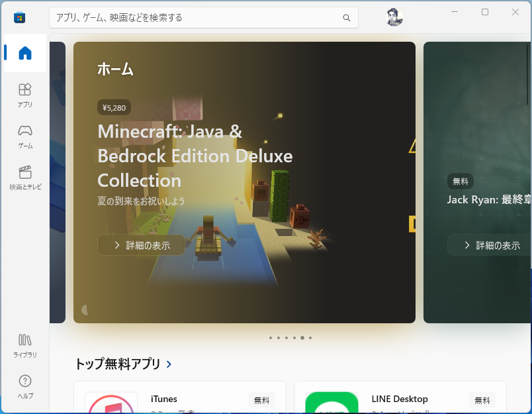Open the iTunes app icon thumbnail
The width and height of the screenshot is (532, 414).
point(111,403)
